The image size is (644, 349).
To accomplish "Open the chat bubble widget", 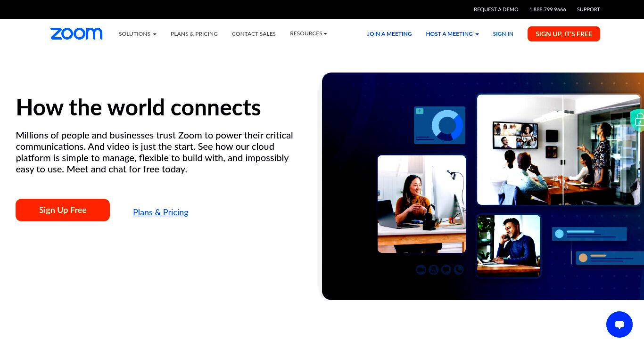I will tap(619, 325).
